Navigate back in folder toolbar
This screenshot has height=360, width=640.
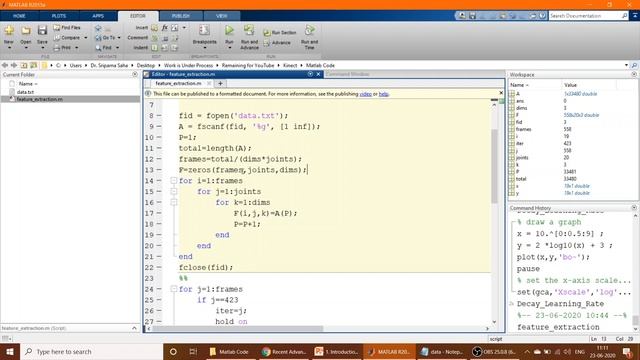coord(5,65)
